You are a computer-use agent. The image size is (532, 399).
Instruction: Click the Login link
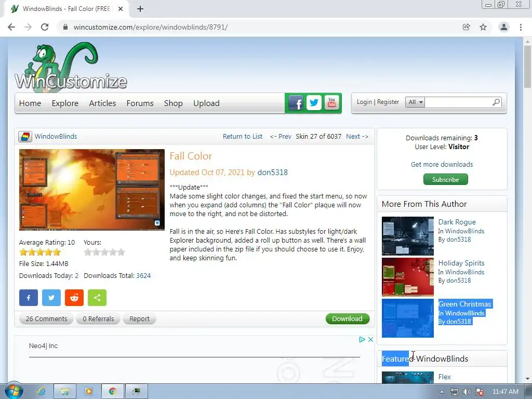point(364,102)
